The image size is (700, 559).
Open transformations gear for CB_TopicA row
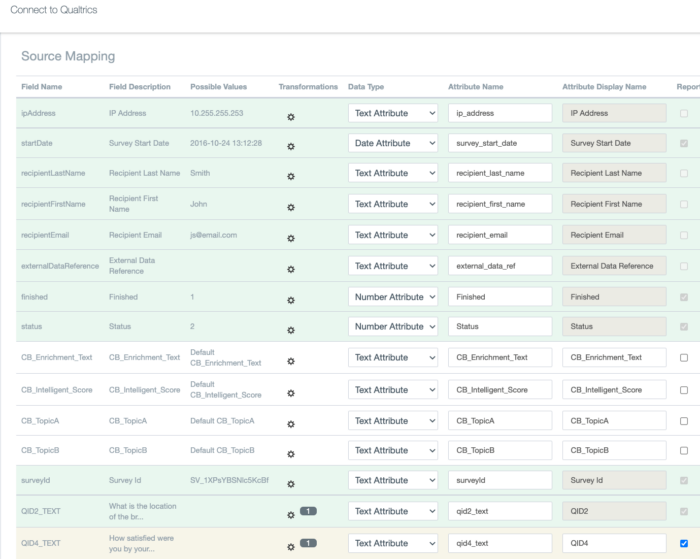pyautogui.click(x=291, y=424)
